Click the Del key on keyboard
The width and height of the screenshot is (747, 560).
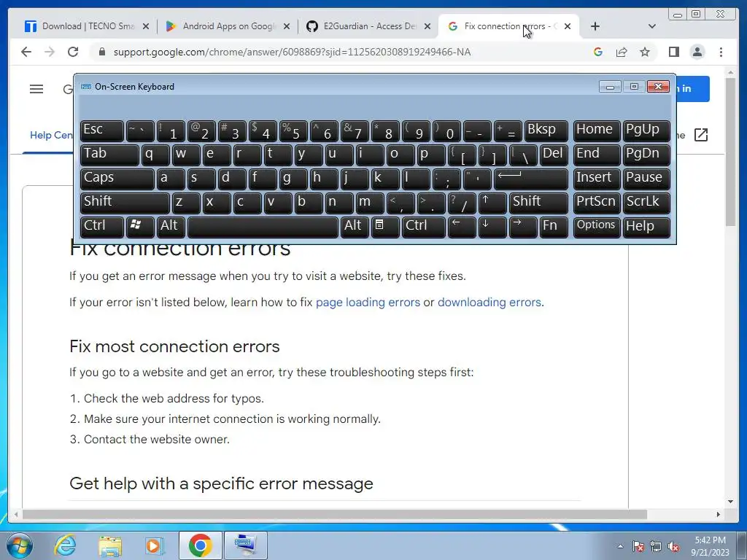coord(554,155)
